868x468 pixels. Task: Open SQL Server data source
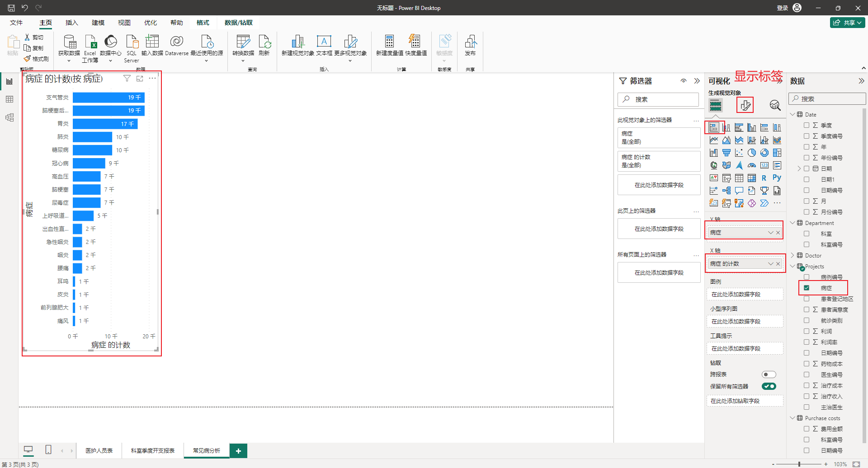pyautogui.click(x=132, y=42)
